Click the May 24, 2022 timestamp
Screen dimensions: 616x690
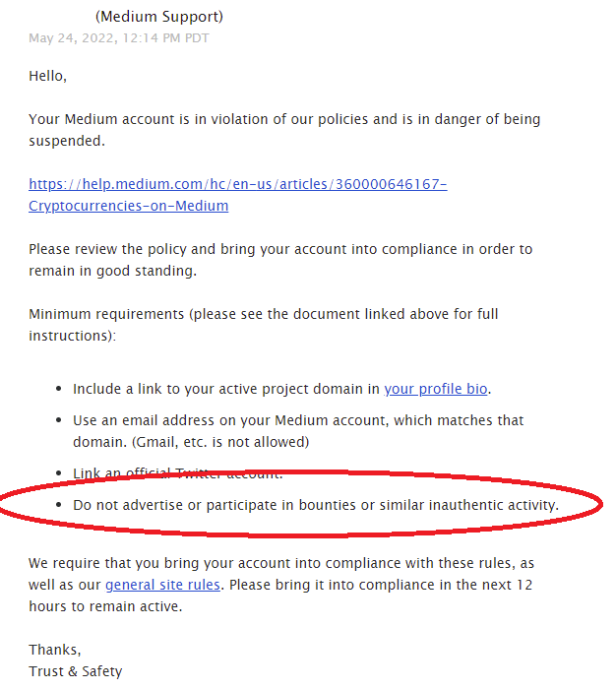119,38
